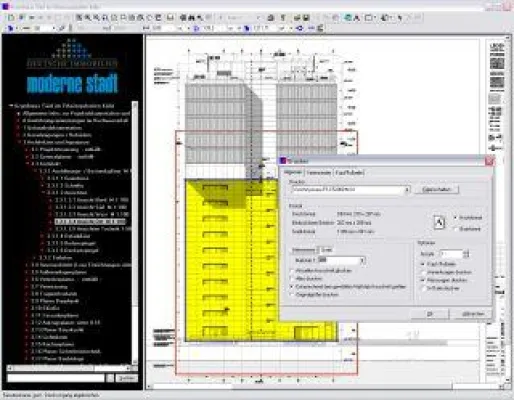The width and height of the screenshot is (514, 400).
Task: Select the Millimeter unit tab
Action: pyautogui.click(x=304, y=250)
